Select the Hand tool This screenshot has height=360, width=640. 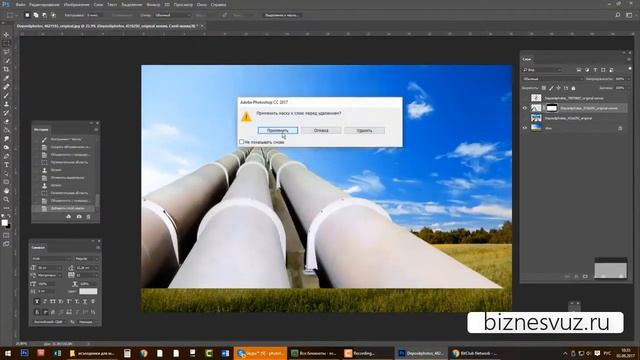click(x=6, y=191)
